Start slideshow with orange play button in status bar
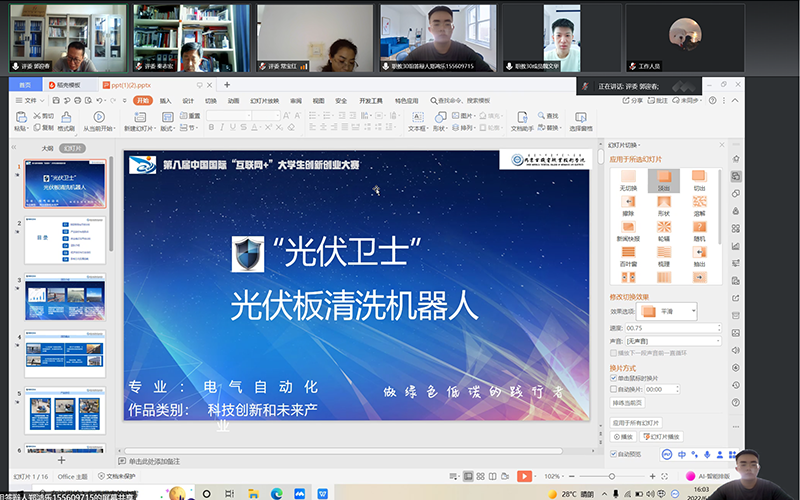 point(525,476)
